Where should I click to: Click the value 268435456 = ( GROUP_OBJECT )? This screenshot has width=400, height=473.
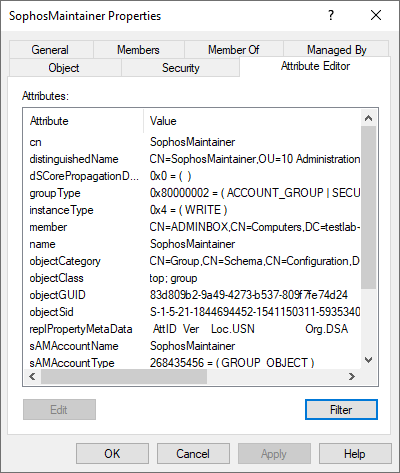click(232, 362)
